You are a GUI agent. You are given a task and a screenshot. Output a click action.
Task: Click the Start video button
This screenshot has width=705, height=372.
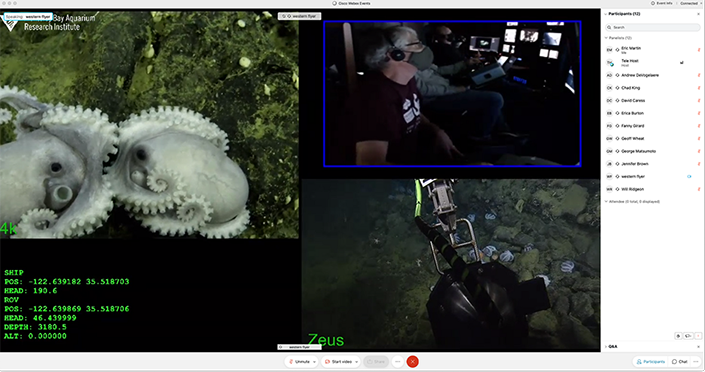[339, 362]
